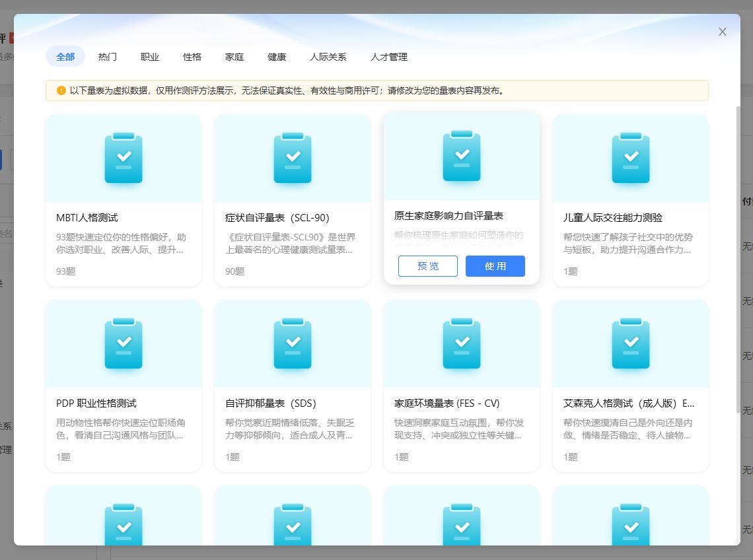This screenshot has height=560, width=753.
Task: Close the template dialog with X
Action: (723, 32)
